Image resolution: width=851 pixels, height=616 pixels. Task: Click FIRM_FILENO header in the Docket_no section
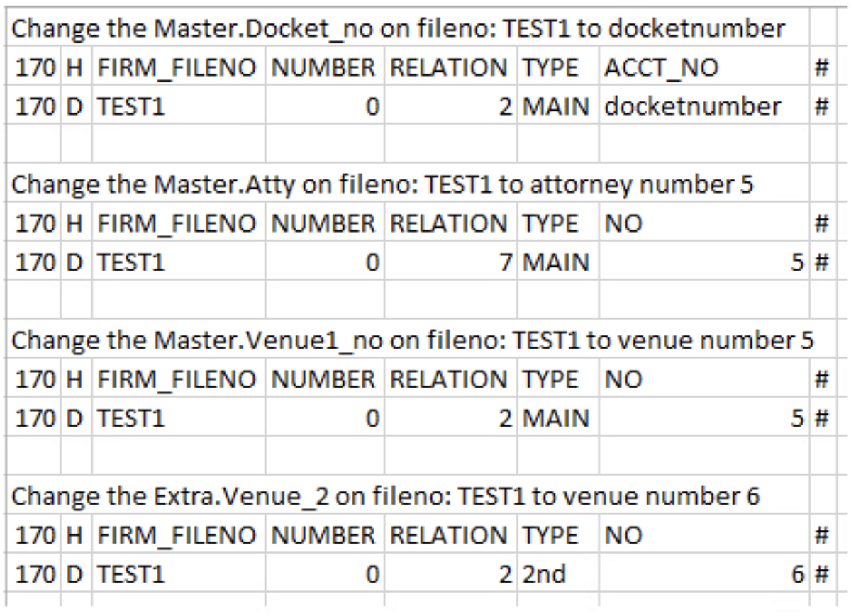(x=177, y=67)
